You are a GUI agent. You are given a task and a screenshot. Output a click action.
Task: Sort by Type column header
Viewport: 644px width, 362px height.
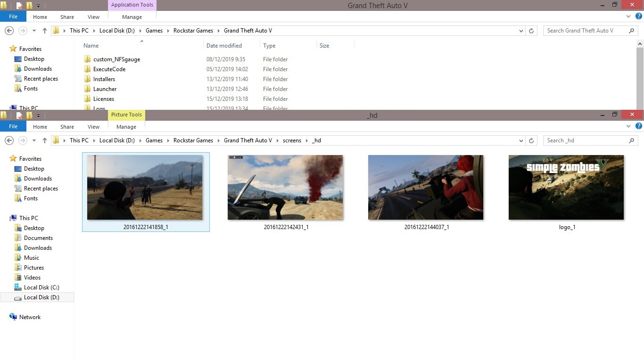269,46
